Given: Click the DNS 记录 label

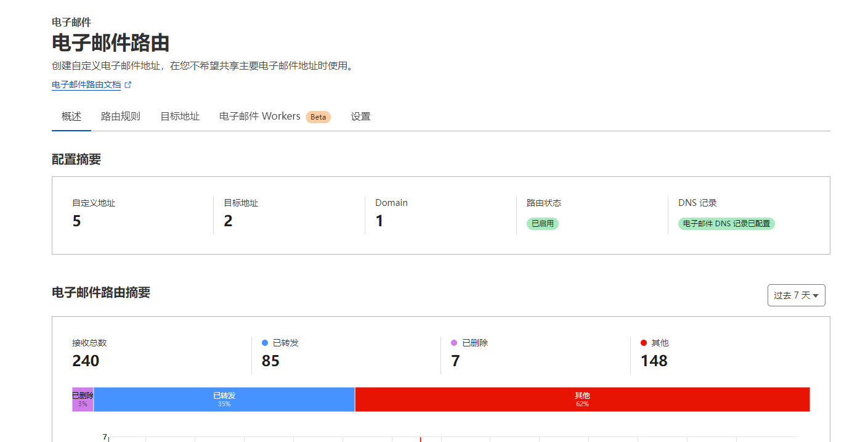Looking at the screenshot, I should (x=697, y=203).
